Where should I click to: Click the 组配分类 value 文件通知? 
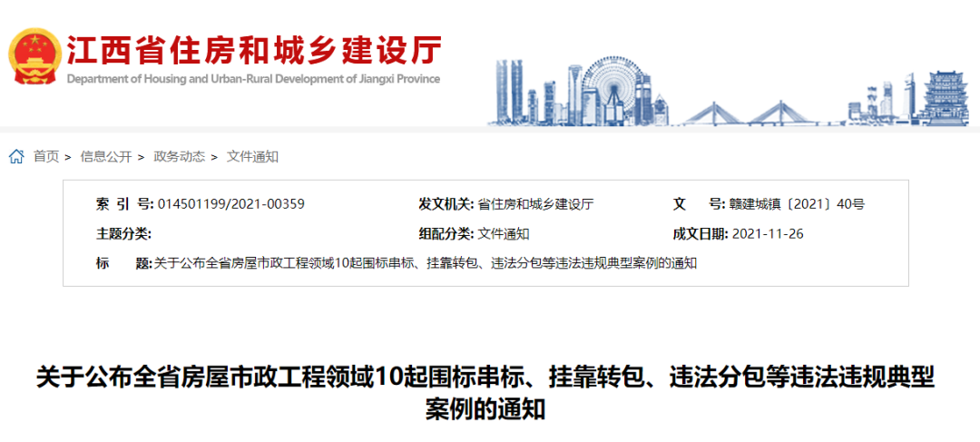tap(504, 234)
